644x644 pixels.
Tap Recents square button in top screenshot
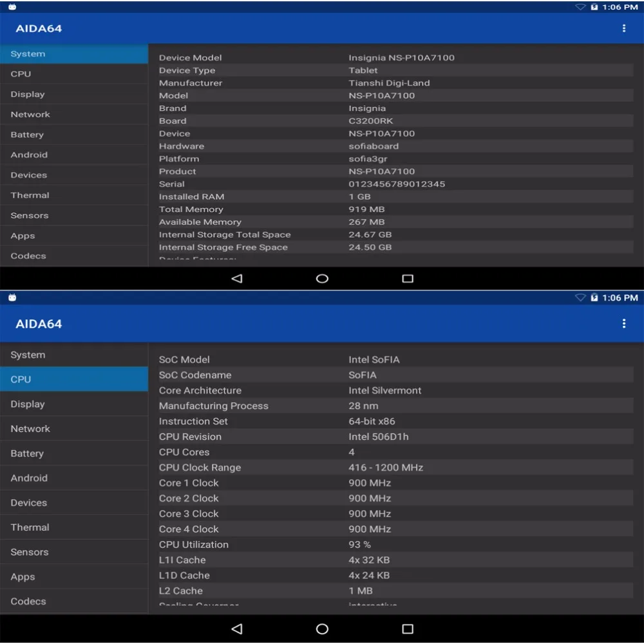click(x=408, y=278)
